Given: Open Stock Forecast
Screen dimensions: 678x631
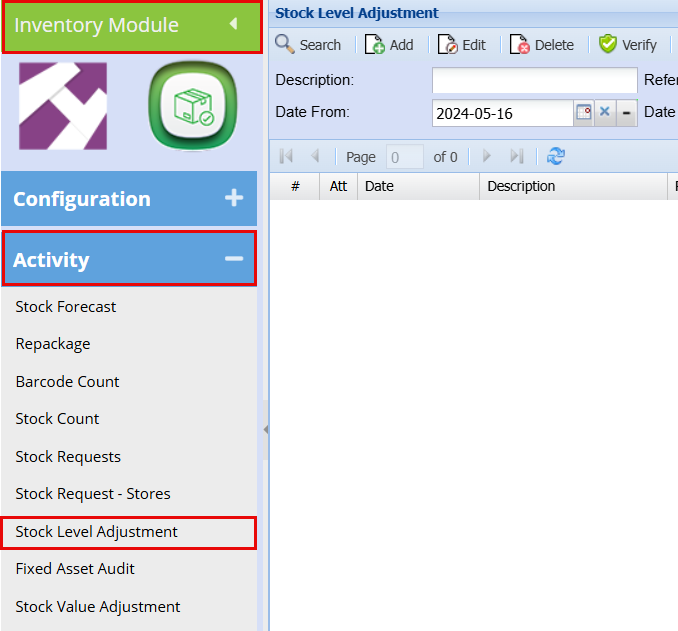Looking at the screenshot, I should [66, 307].
